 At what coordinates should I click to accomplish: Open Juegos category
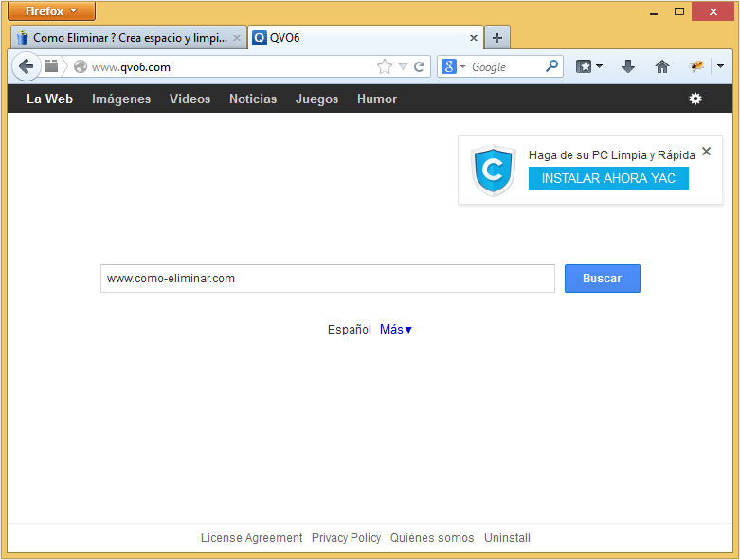[316, 99]
